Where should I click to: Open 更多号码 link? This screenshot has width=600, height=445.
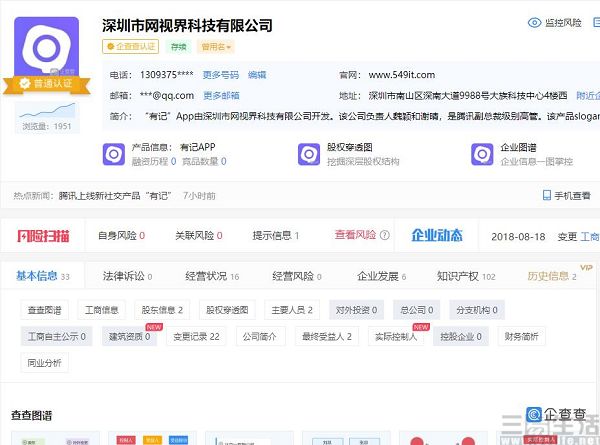pos(221,75)
